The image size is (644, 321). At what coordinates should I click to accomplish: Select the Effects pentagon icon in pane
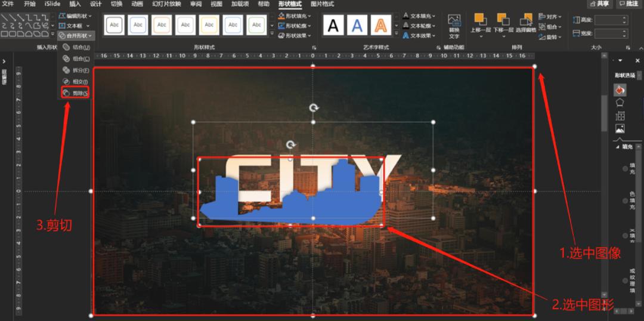(x=620, y=102)
